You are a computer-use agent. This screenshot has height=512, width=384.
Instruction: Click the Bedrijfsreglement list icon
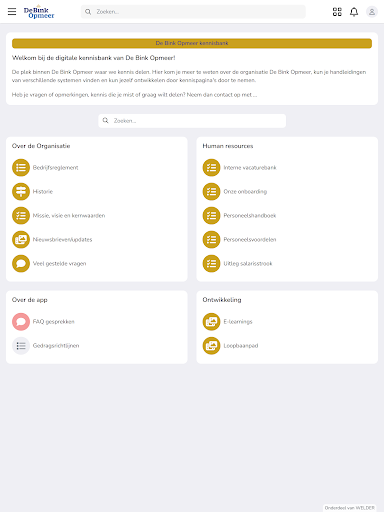pyautogui.click(x=21, y=168)
